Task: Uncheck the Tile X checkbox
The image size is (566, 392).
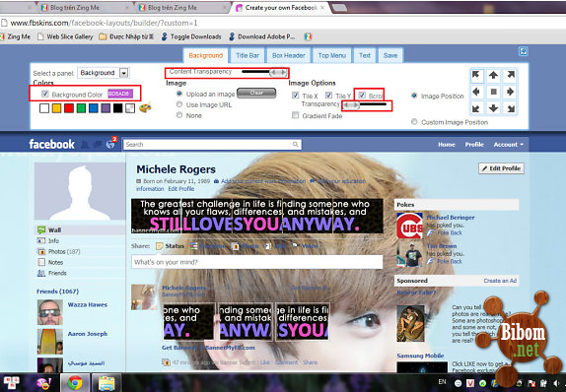Action: (295, 96)
